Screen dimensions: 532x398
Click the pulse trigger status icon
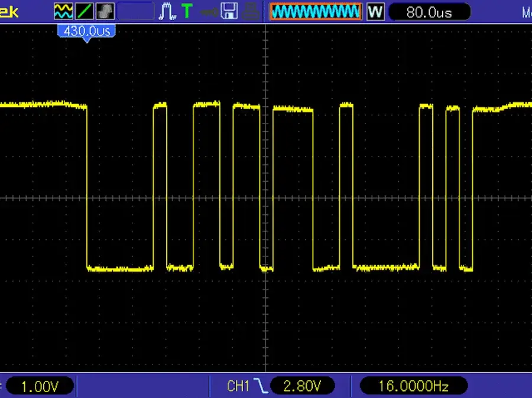tap(167, 12)
